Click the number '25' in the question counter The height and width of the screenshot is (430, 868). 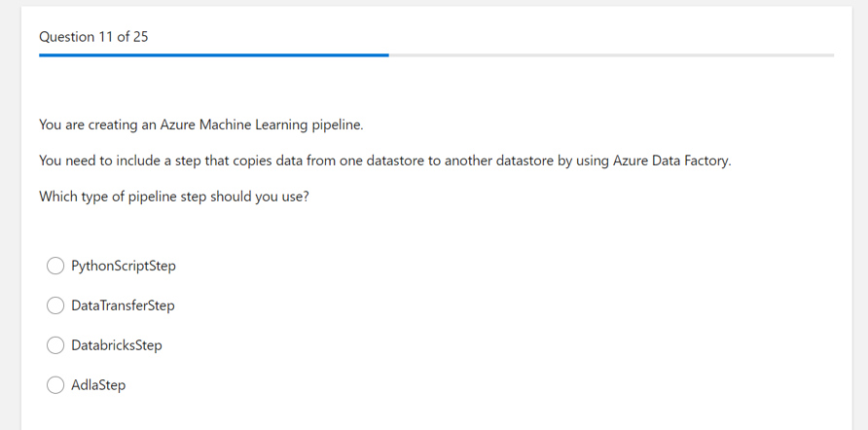pos(140,37)
